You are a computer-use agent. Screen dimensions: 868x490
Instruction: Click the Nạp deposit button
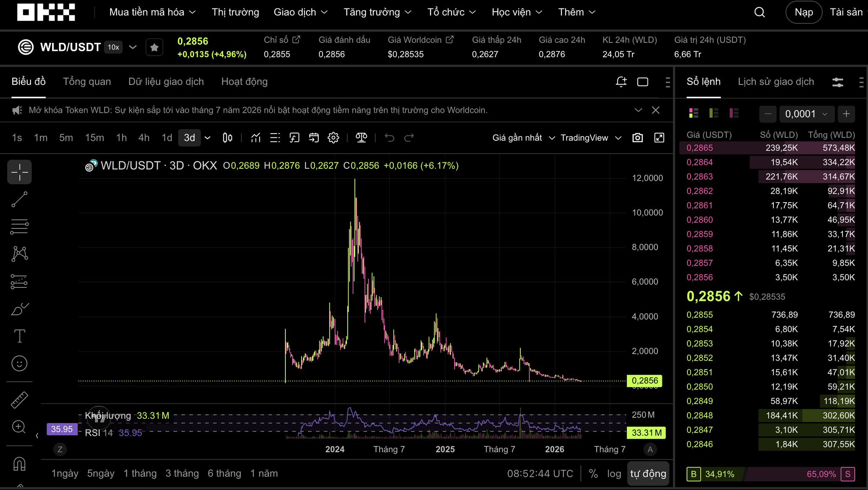[x=804, y=12]
